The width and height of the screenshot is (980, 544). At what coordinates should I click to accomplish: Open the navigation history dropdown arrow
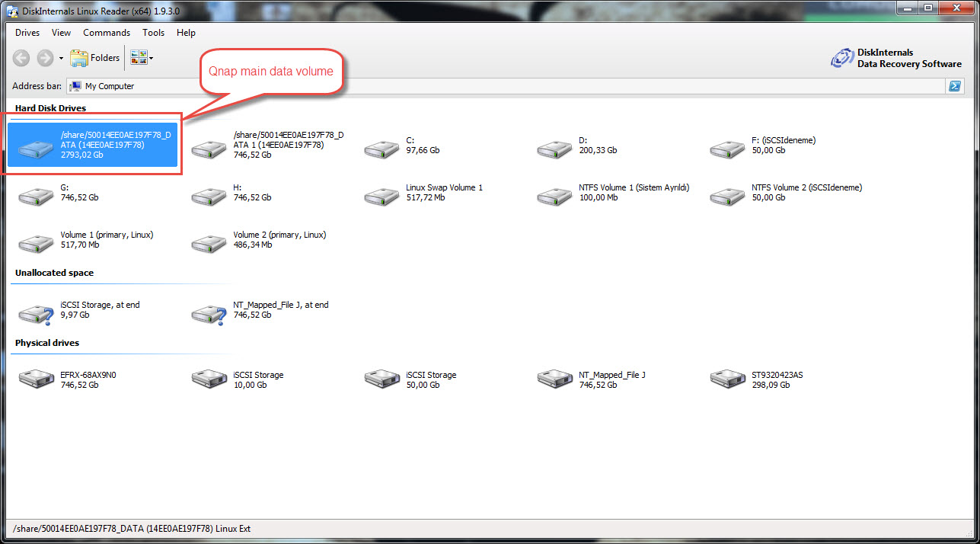[x=61, y=58]
